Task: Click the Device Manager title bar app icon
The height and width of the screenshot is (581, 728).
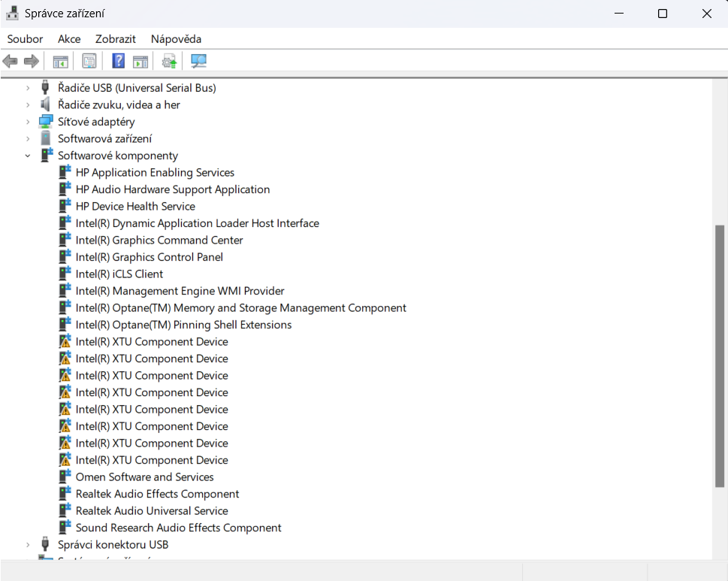Action: (13, 14)
